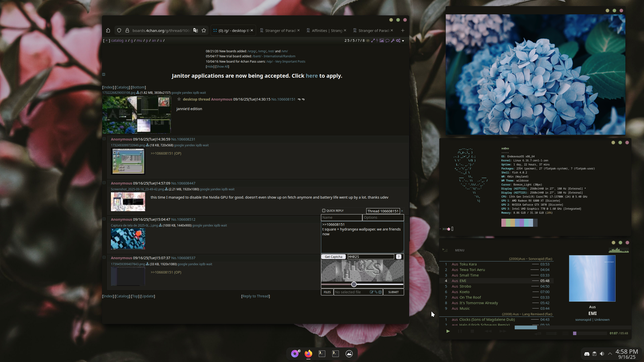Go to the mu board link
This screenshot has width=644, height=362.
pos(139,40)
